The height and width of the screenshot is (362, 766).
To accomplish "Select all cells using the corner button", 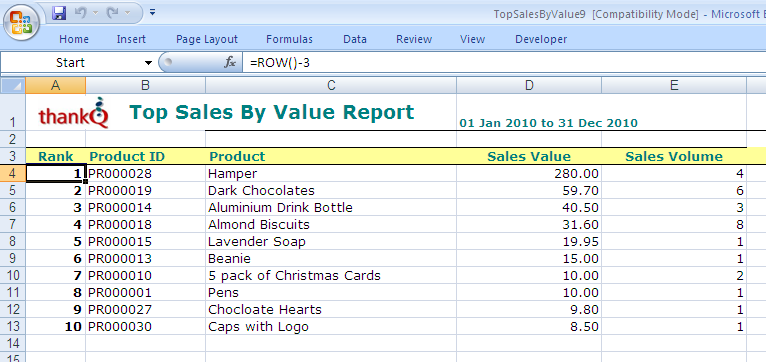I will click(x=13, y=85).
